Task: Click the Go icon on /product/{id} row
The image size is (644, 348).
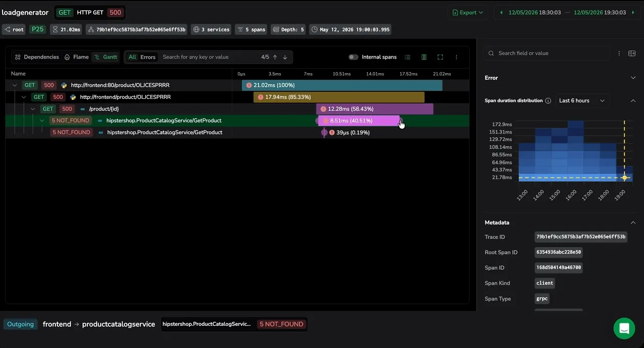Action: 83,108
